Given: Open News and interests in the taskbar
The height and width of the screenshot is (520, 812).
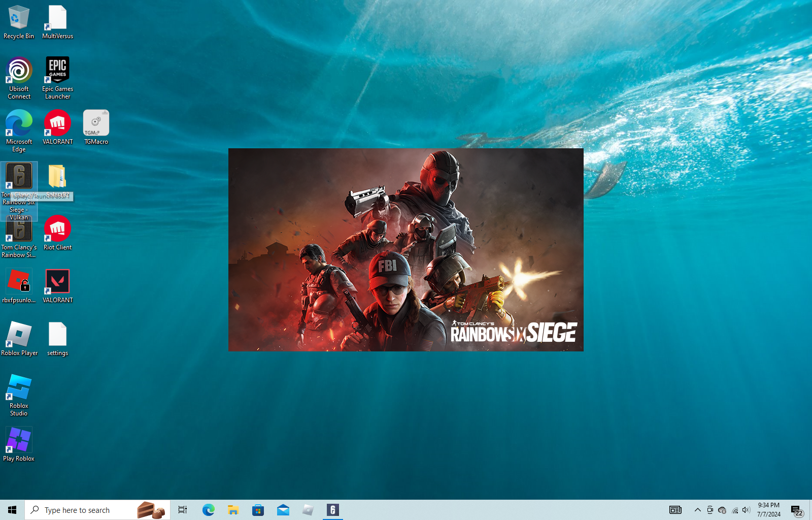Looking at the screenshot, I should tap(675, 510).
